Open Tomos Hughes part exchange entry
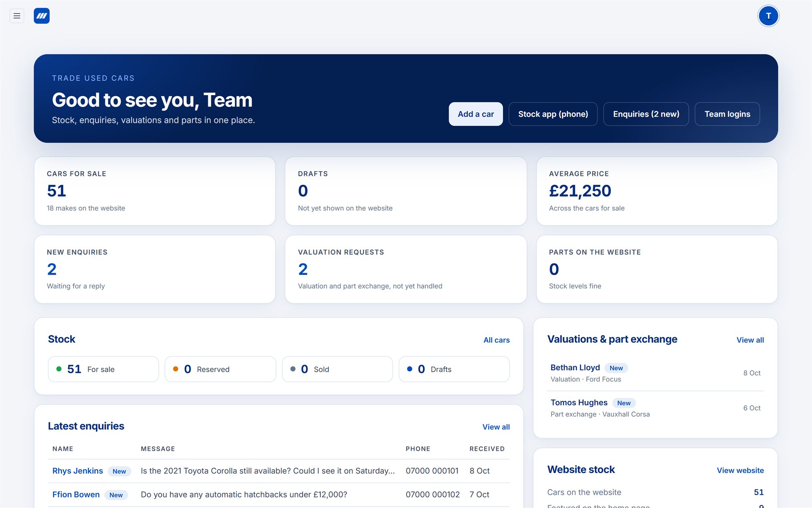This screenshot has width=812, height=508. click(655, 408)
